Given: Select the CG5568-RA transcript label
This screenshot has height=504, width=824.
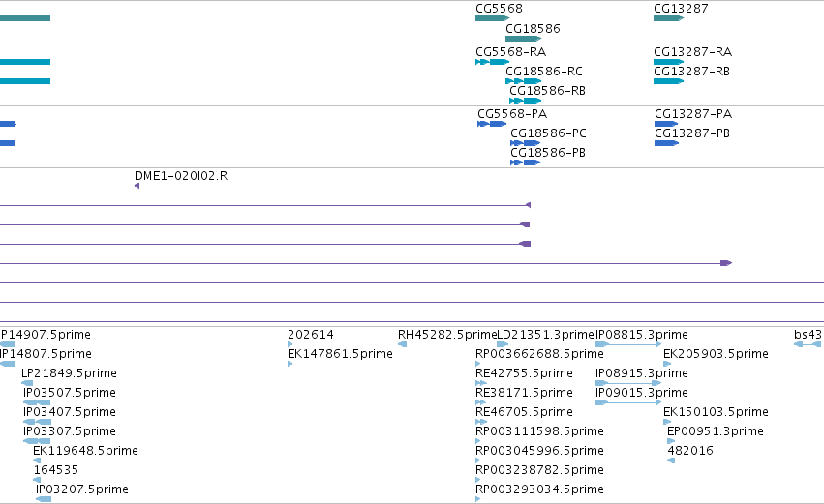Looking at the screenshot, I should (x=510, y=52).
